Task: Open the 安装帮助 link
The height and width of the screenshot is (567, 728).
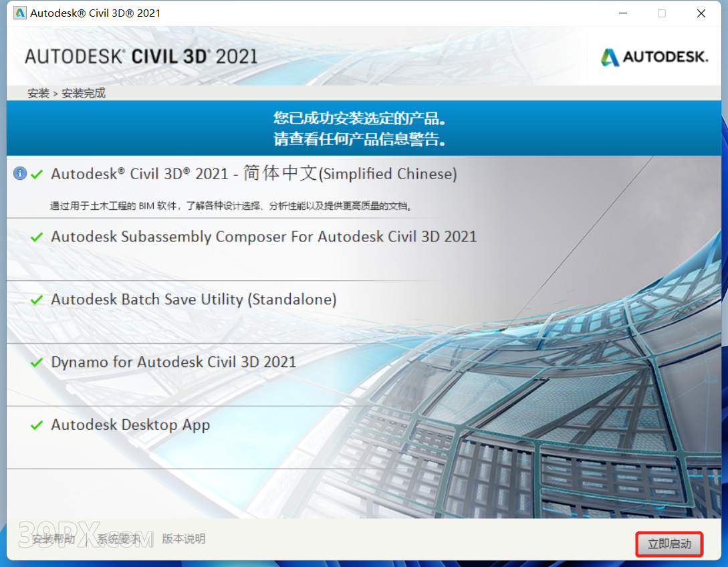Action: pos(53,539)
